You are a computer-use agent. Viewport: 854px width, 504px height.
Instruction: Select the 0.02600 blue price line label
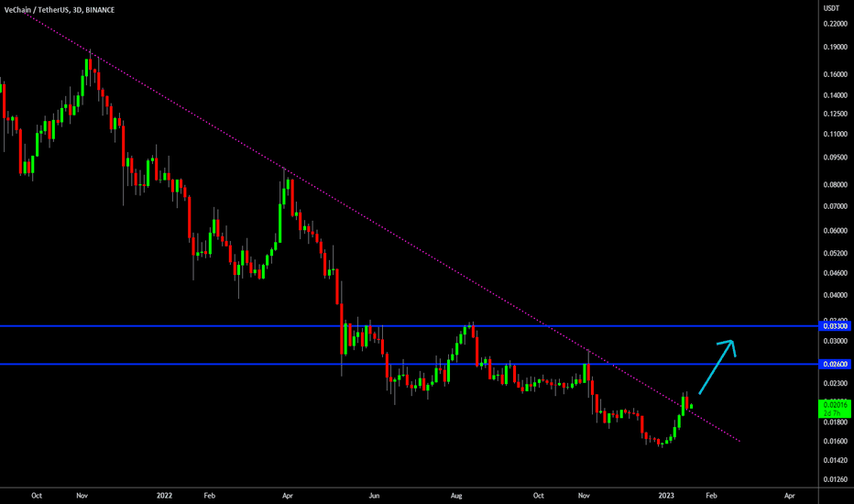[x=835, y=364]
